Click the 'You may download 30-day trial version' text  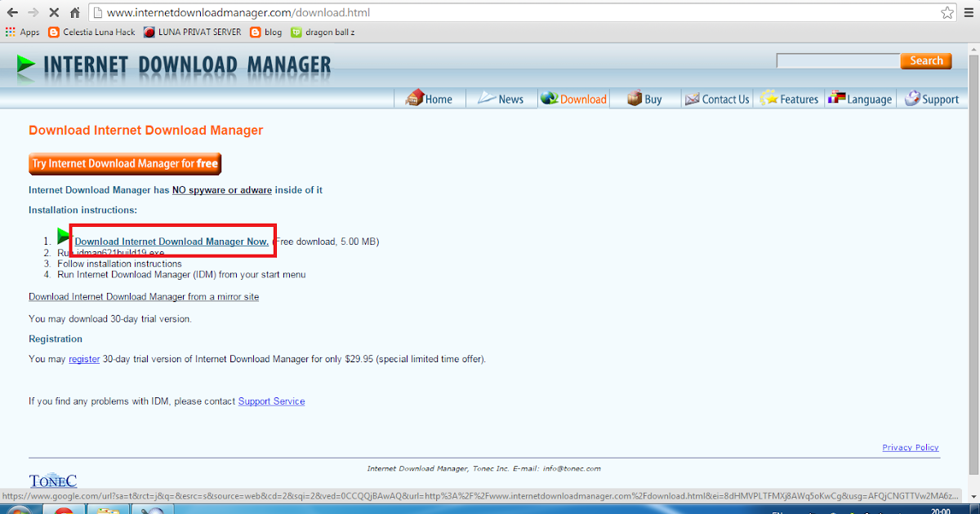click(110, 319)
